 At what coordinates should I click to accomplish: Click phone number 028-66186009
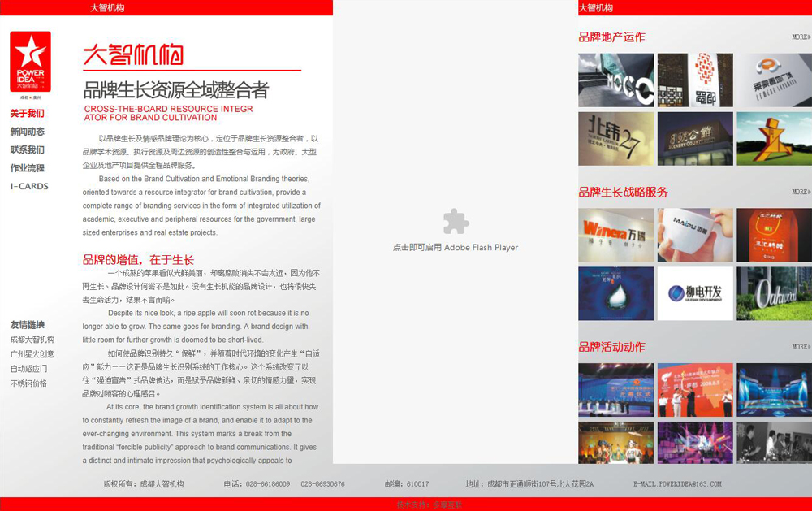(268, 484)
